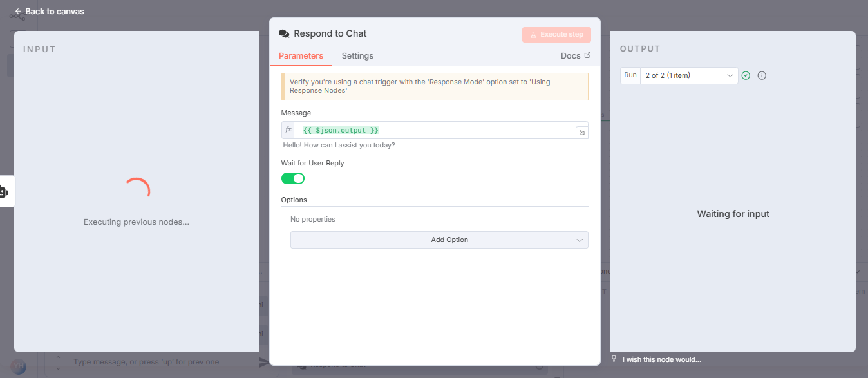
Task: Click the green run success checkmark icon
Action: point(746,75)
